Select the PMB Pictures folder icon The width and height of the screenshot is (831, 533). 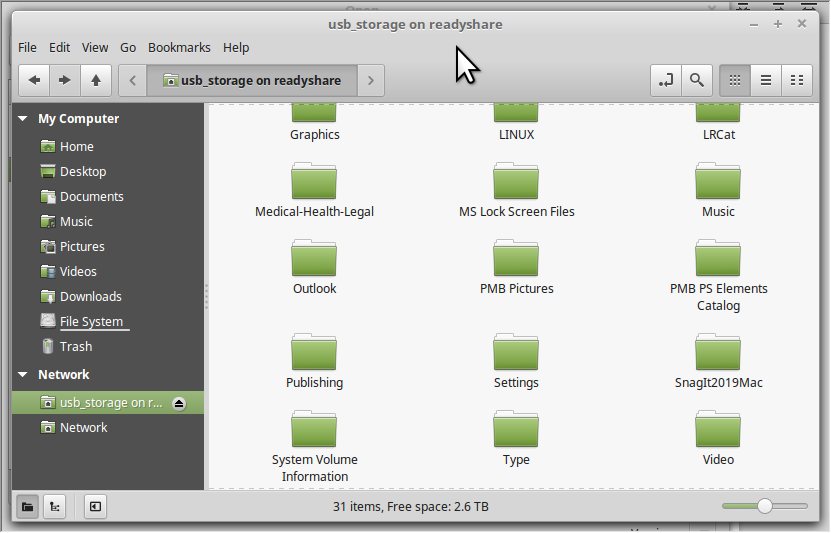516,258
